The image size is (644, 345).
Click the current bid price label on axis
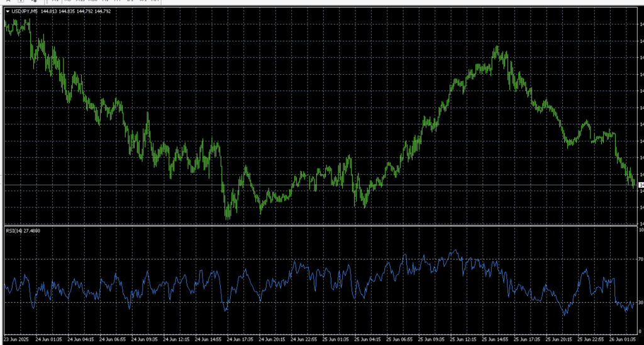[640, 185]
